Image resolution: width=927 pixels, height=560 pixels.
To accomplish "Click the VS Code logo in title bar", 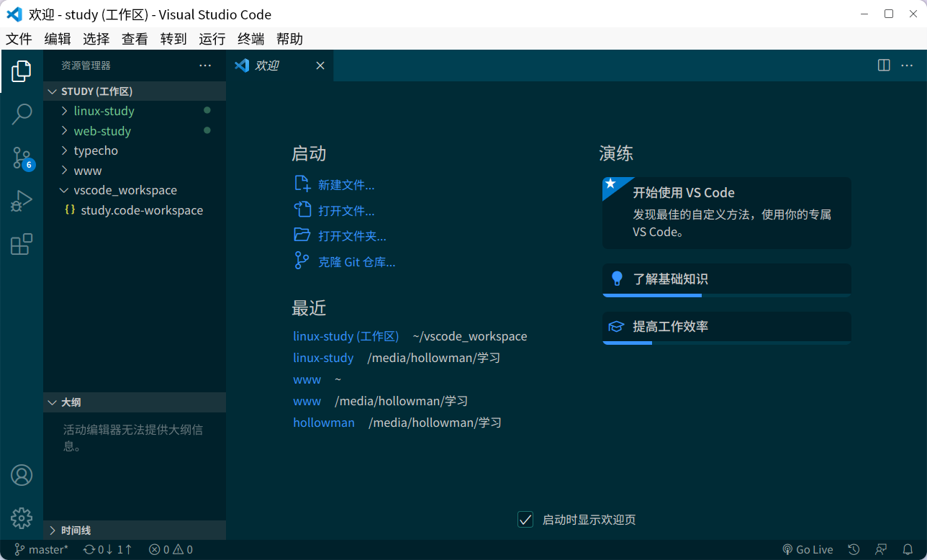I will tap(14, 14).
